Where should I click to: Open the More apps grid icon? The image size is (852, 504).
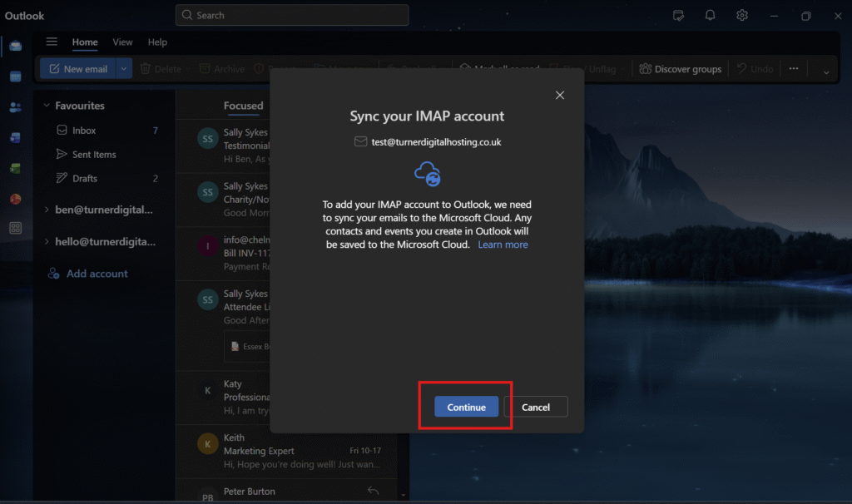[x=15, y=228]
